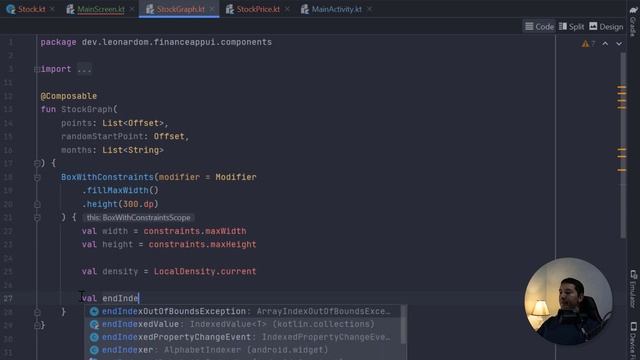Switch to the Stock.kt tab
This screenshot has height=360, width=640.
coord(26,9)
